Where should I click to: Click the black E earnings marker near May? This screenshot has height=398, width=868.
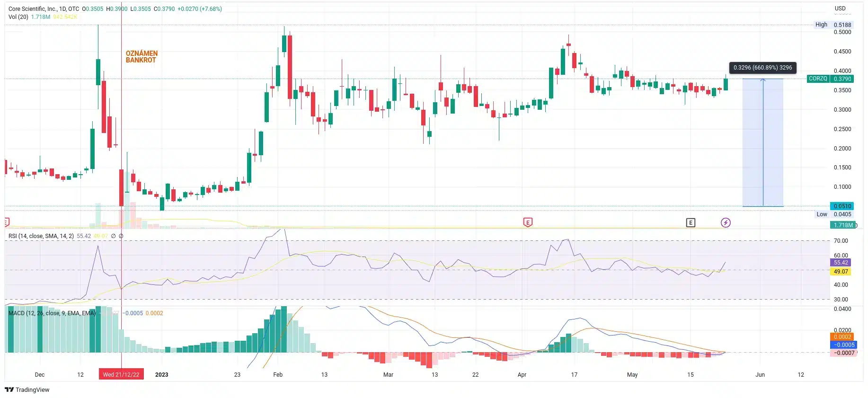pos(691,222)
